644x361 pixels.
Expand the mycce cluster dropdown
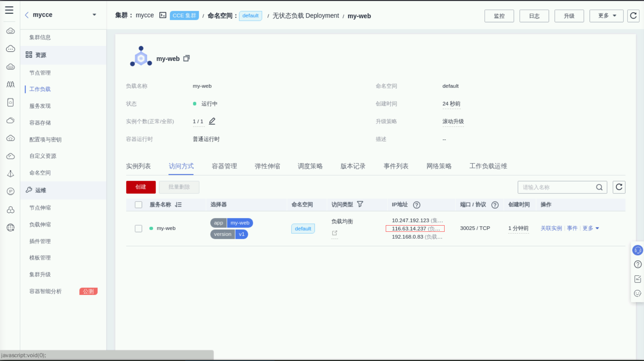point(94,15)
